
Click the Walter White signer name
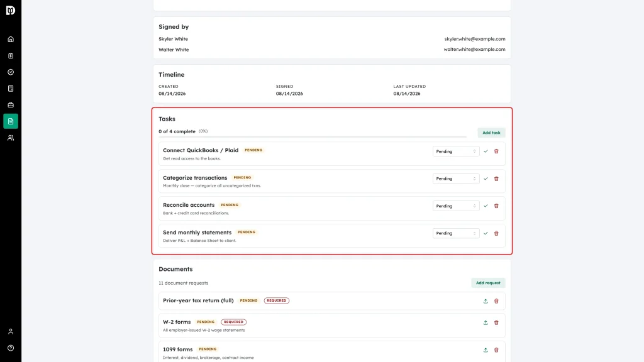click(174, 50)
